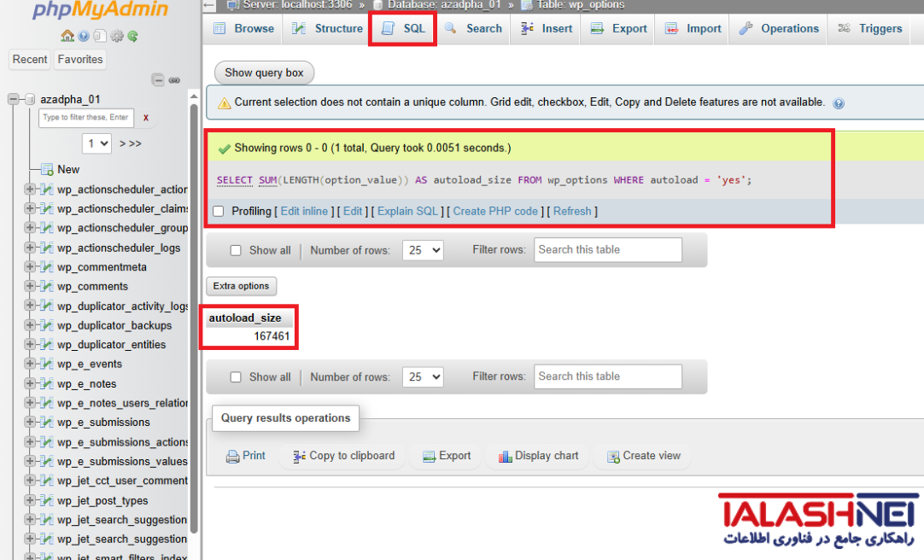Expand the wp_comments tree node
The height and width of the screenshot is (560, 924).
[x=30, y=286]
